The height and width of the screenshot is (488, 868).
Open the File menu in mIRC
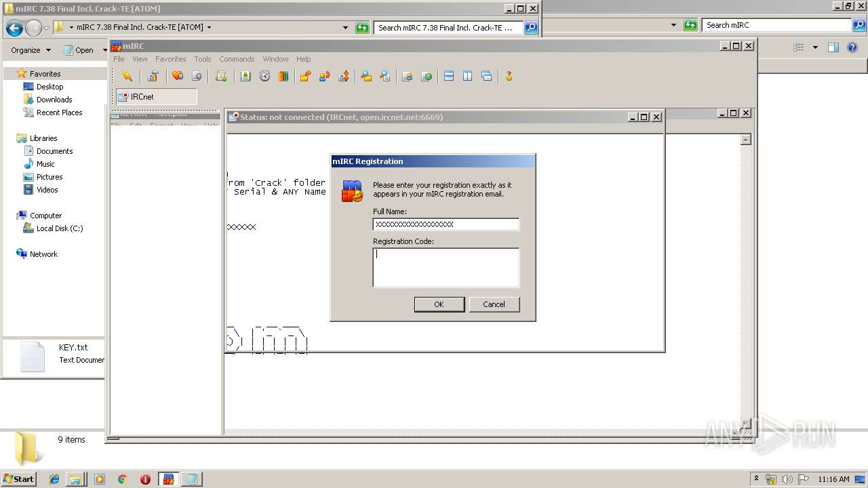119,59
